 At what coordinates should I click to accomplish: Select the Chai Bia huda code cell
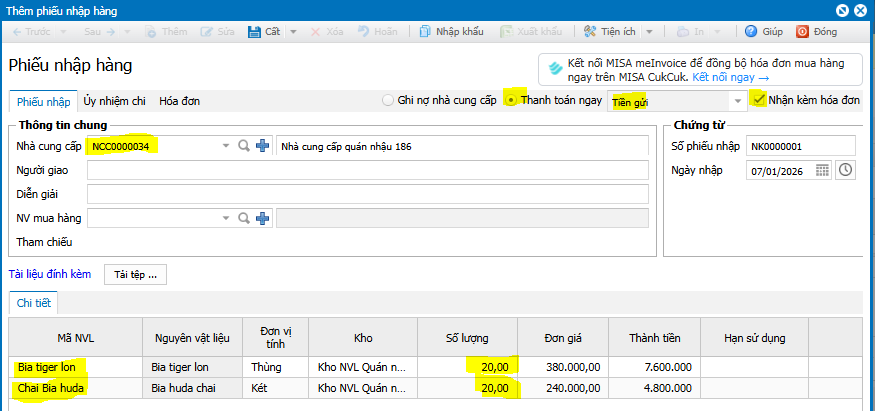coord(75,388)
